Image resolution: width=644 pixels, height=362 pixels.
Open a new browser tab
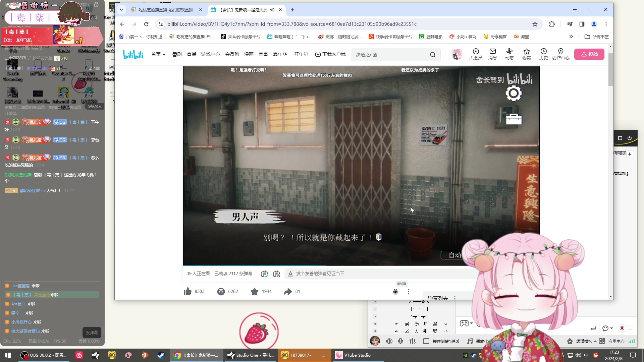pyautogui.click(x=292, y=10)
